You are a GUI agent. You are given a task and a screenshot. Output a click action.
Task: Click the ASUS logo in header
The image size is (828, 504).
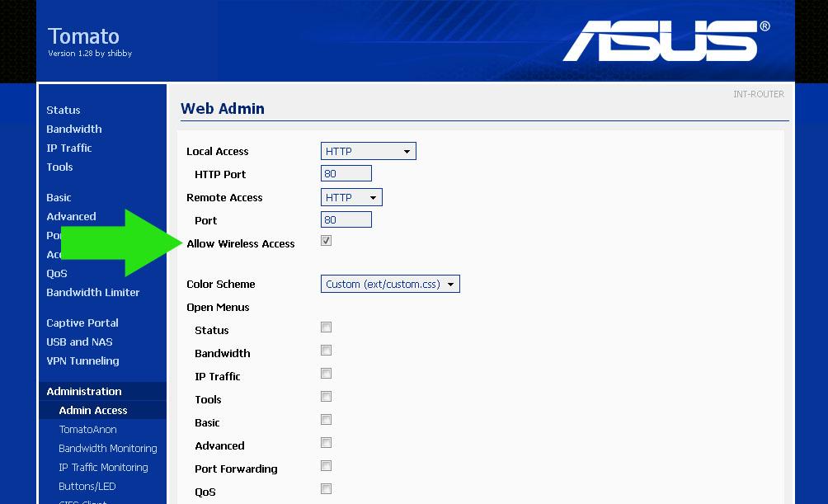pos(666,40)
